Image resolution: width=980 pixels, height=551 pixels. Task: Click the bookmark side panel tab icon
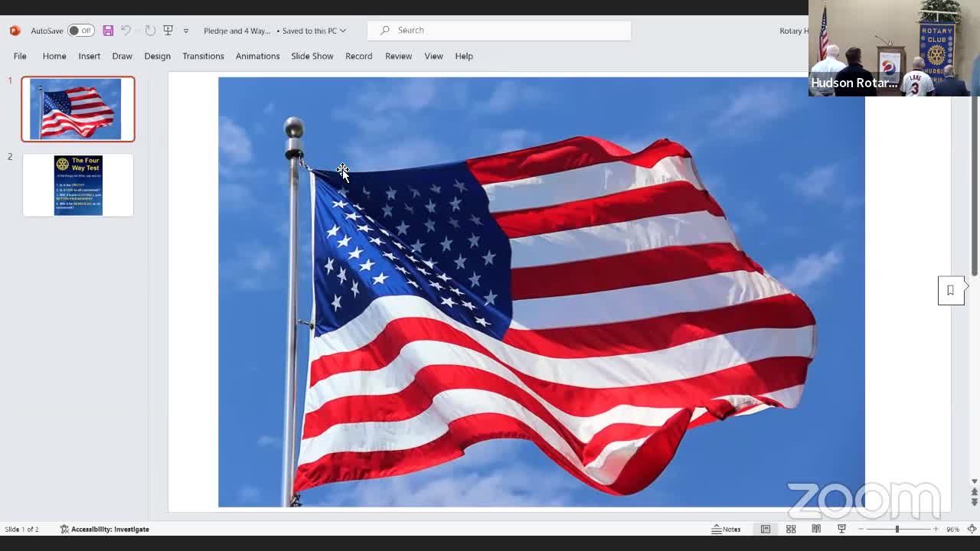point(951,290)
